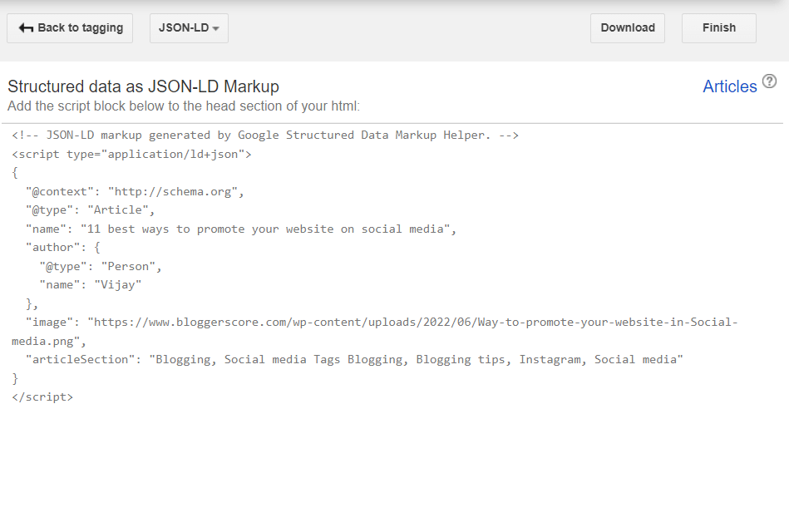Click the JSON-LD markup comment line
789x532 pixels.
(265, 135)
